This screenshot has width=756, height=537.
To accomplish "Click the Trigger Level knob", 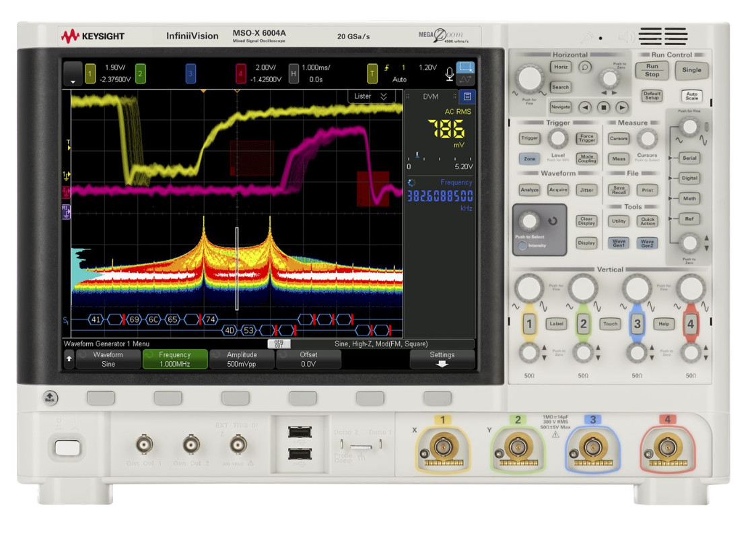I will [x=558, y=139].
